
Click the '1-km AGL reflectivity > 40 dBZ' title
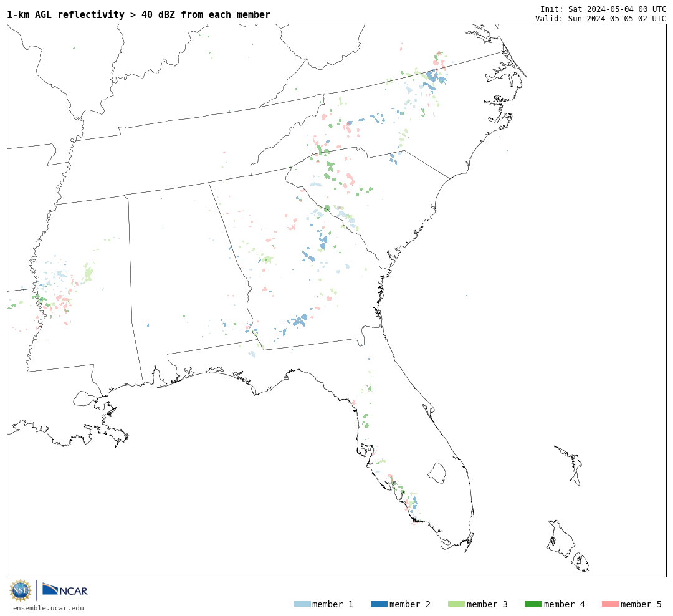point(138,14)
